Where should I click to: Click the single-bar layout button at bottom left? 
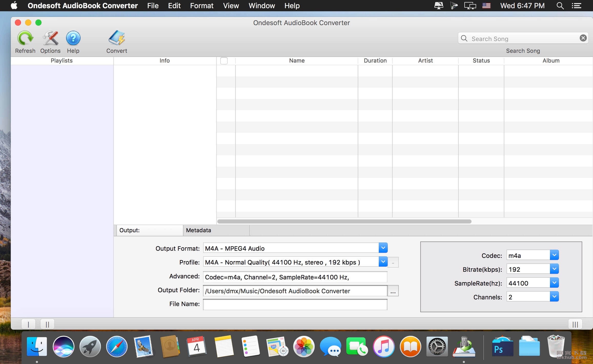28,324
